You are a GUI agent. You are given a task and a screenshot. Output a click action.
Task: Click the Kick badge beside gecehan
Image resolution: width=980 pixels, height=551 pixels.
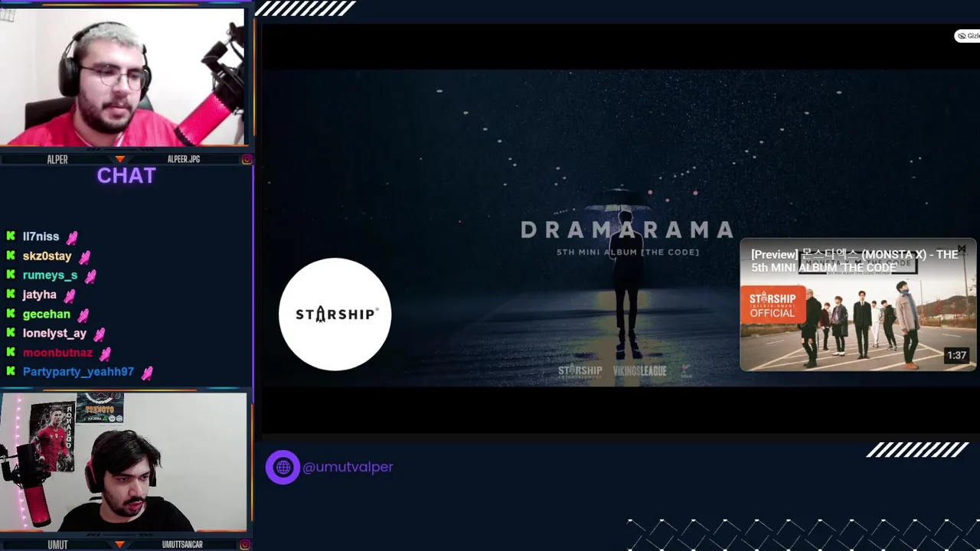pos(11,314)
